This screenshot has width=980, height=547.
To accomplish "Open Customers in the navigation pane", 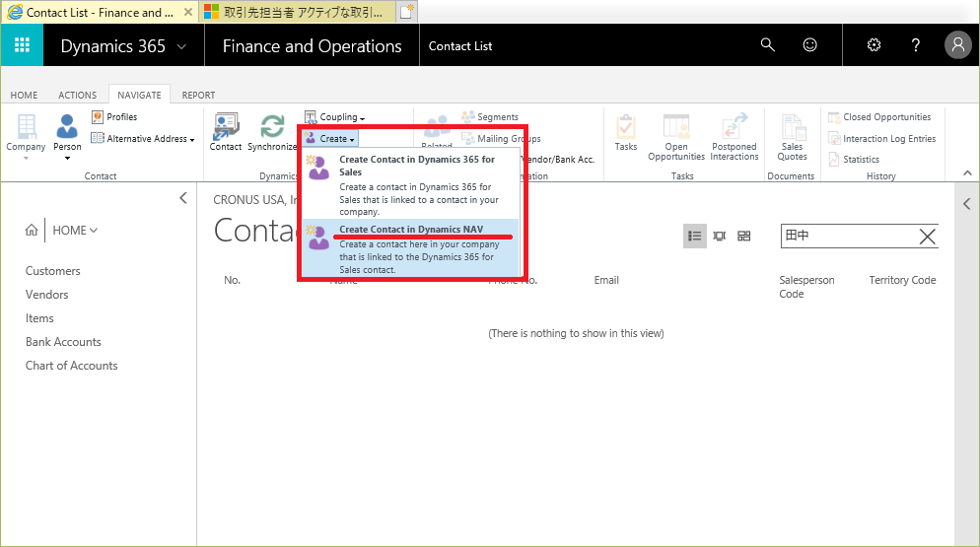I will pyautogui.click(x=53, y=271).
